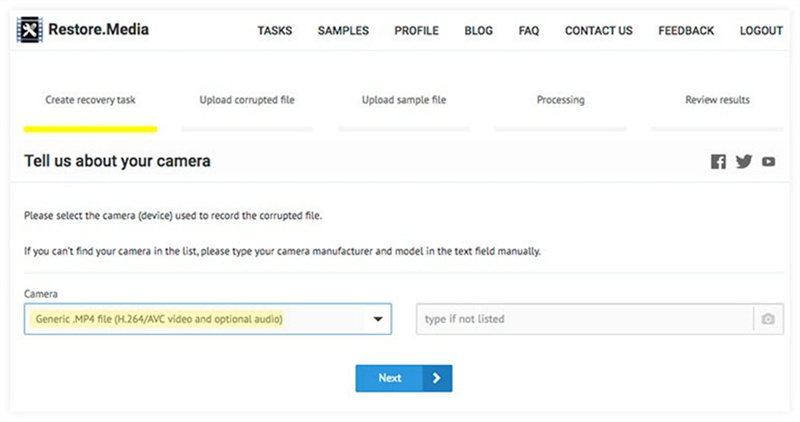
Task: Select the Upload corrupted file step
Action: point(247,100)
